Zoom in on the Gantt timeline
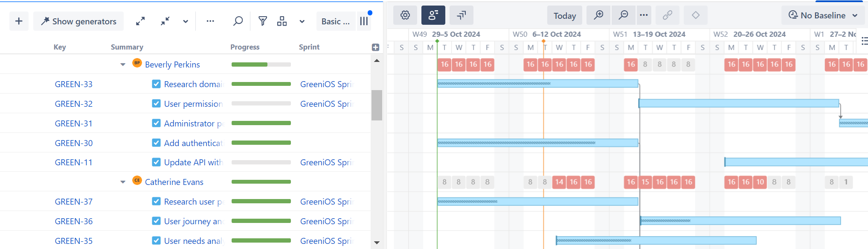 pyautogui.click(x=598, y=15)
